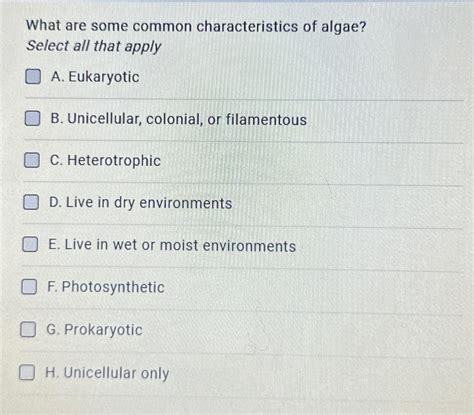Tick the H. Unicellular only checkbox

coord(27,372)
